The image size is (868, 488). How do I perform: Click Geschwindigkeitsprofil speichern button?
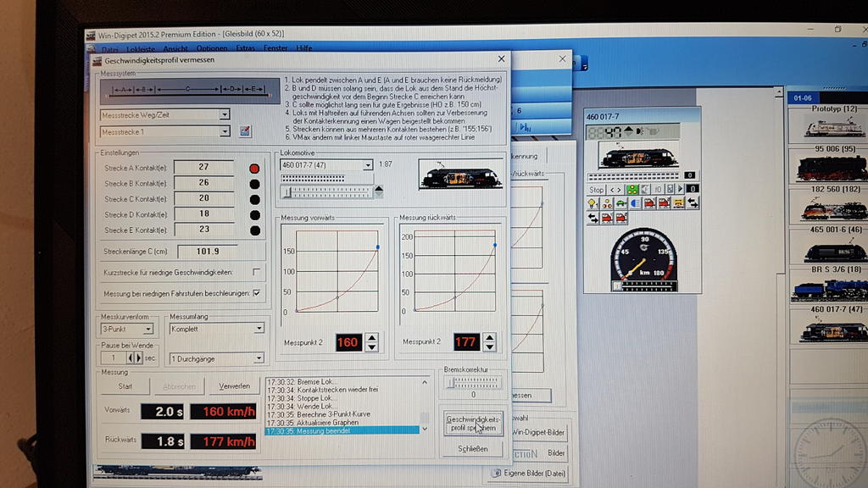click(473, 424)
